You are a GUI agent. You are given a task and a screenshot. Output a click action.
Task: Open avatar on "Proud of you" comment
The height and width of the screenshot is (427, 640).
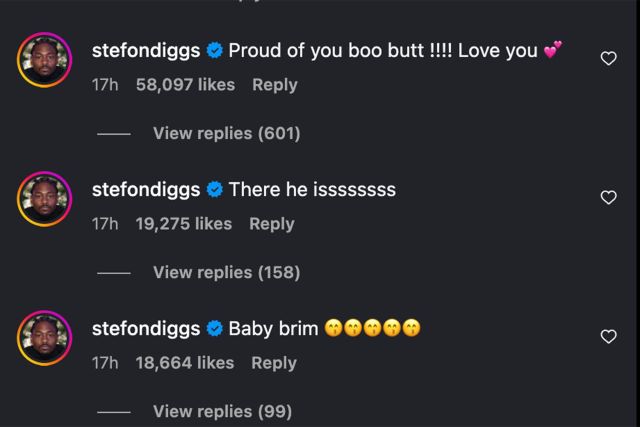click(45, 60)
